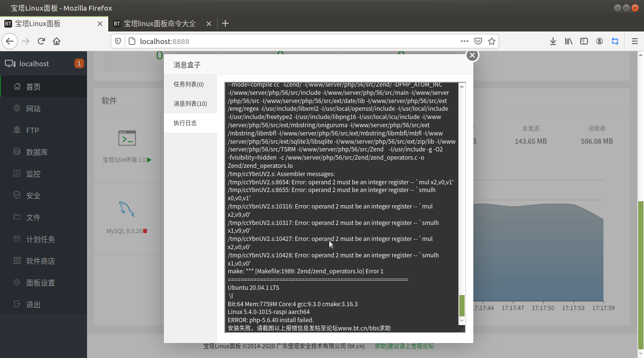
Task: Click 退出 to log out
Action: 44,304
